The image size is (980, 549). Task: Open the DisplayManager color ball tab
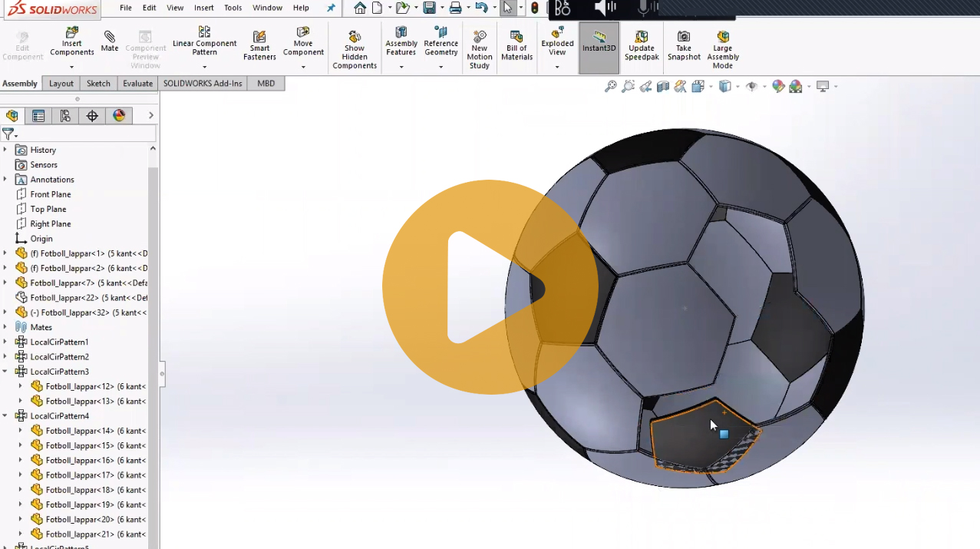point(119,116)
